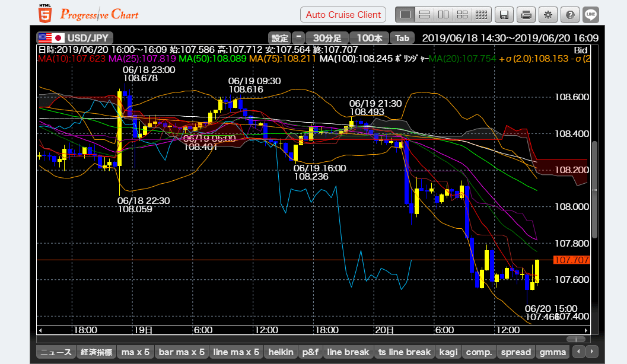Click the vertical price scale scrollbar

click(594, 190)
